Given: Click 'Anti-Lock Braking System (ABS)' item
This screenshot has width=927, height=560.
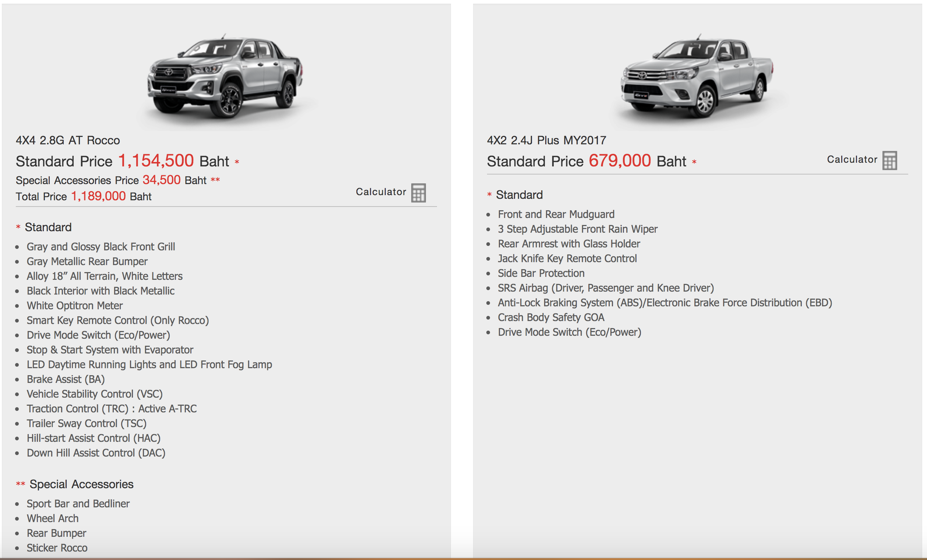Looking at the screenshot, I should pyautogui.click(x=665, y=303).
